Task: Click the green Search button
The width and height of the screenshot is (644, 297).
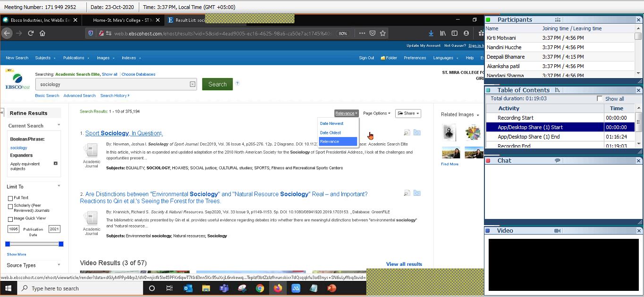Action: 217,84
